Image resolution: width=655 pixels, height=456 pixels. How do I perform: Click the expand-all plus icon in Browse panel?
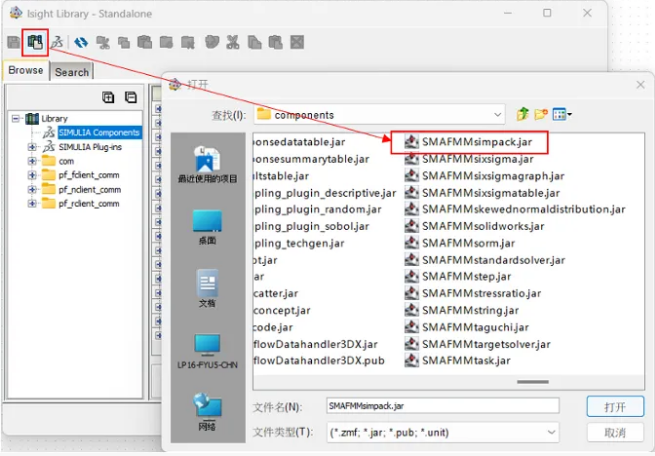click(x=108, y=97)
